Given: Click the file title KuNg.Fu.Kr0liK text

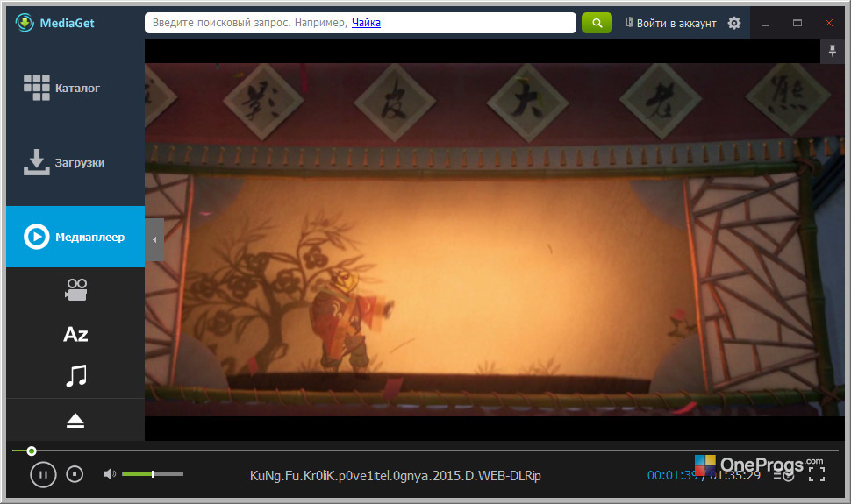Looking at the screenshot, I should coord(395,476).
